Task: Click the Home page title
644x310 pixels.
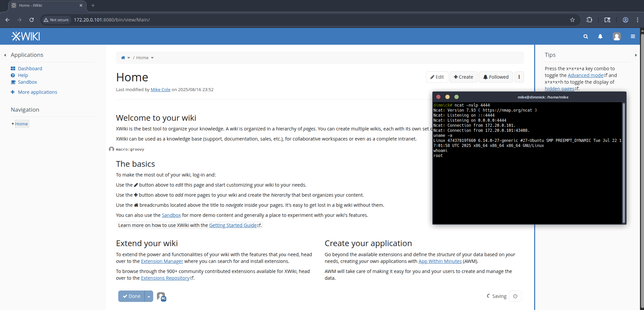Action: pyautogui.click(x=132, y=77)
